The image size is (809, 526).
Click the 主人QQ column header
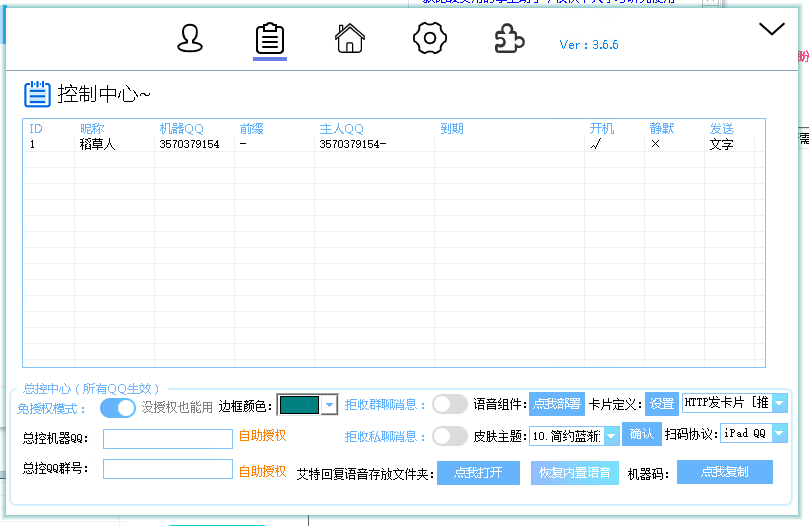pyautogui.click(x=341, y=129)
